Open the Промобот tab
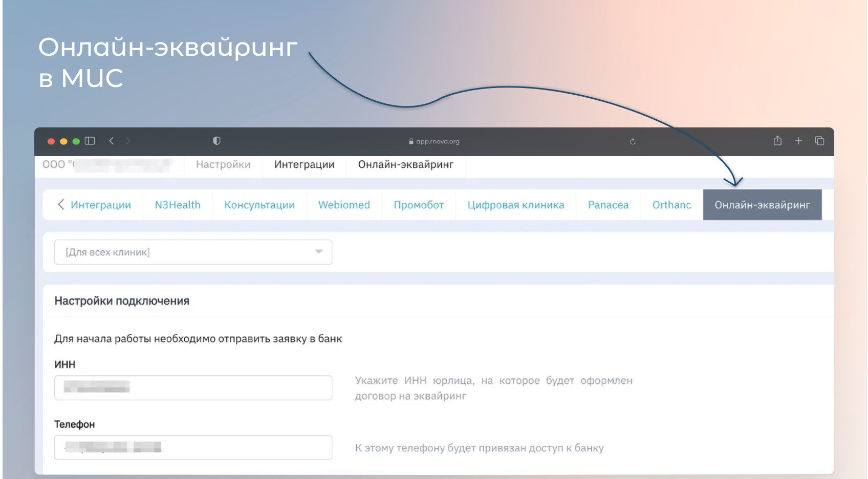Image resolution: width=868 pixels, height=479 pixels. point(418,205)
